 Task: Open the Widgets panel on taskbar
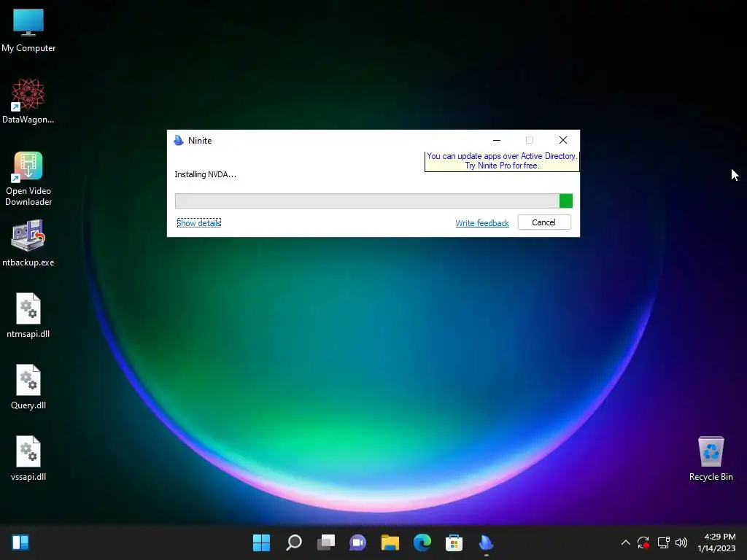tap(20, 542)
